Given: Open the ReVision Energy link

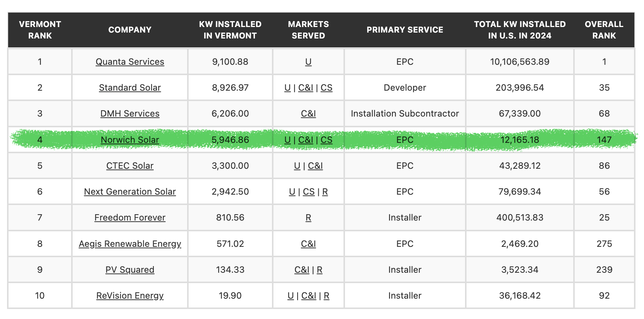Looking at the screenshot, I should point(130,296).
